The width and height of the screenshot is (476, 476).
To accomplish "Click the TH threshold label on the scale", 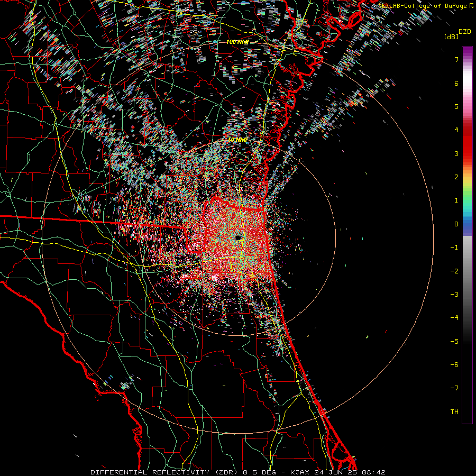I will point(454,412).
